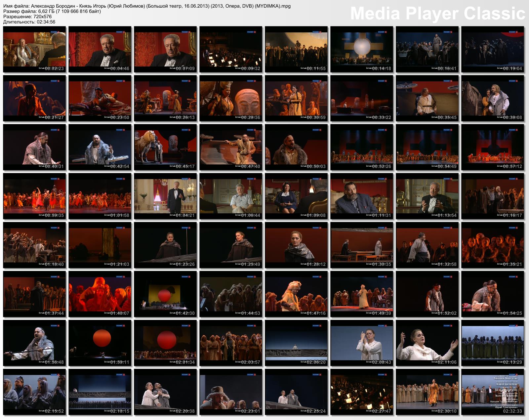Click the bearded man frame at 01:11:31

coord(362,196)
